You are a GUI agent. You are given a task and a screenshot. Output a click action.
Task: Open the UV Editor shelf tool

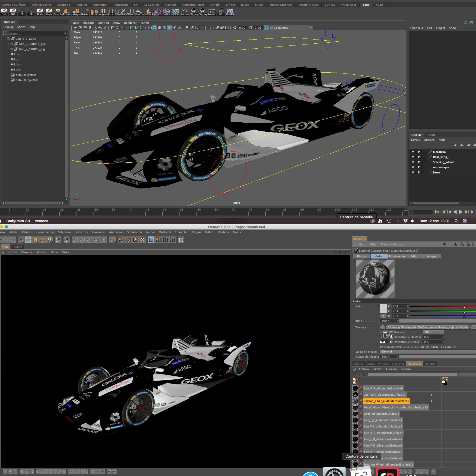click(175, 12)
